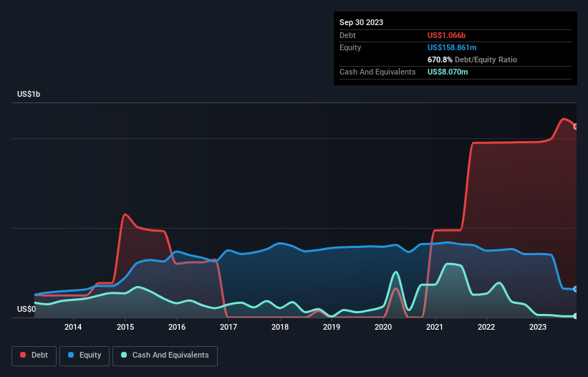Select the US$1.066b debt value
The image size is (588, 377).
coord(446,35)
